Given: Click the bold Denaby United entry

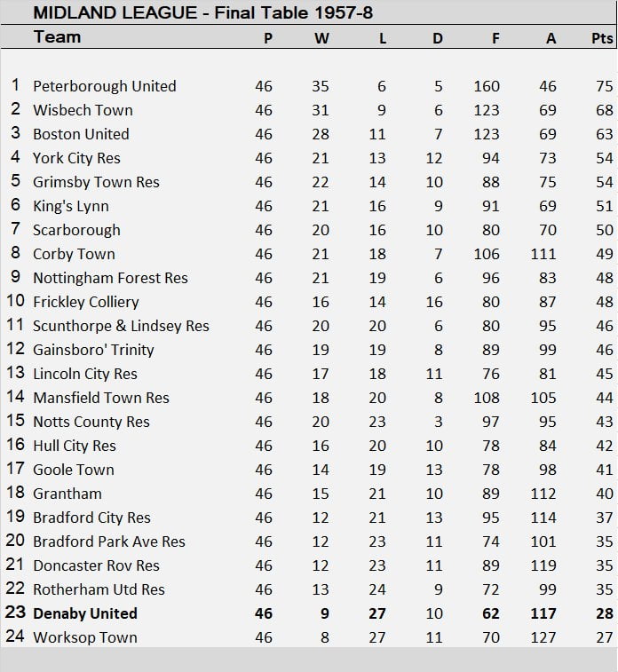Looking at the screenshot, I should 84,613.
